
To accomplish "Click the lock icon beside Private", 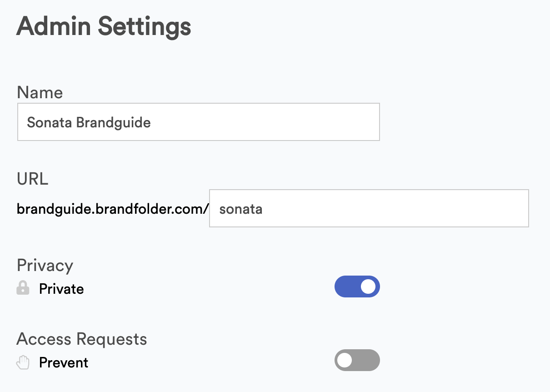I will pos(23,288).
